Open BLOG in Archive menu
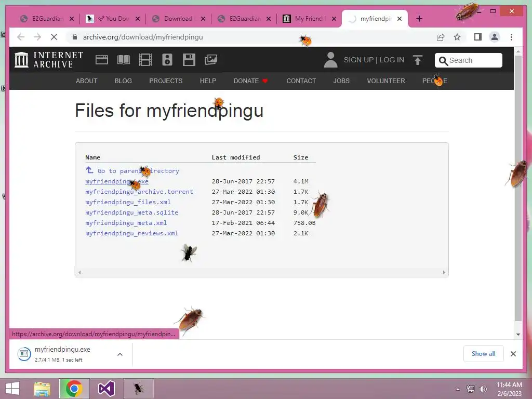This screenshot has width=532, height=399. coord(123,81)
